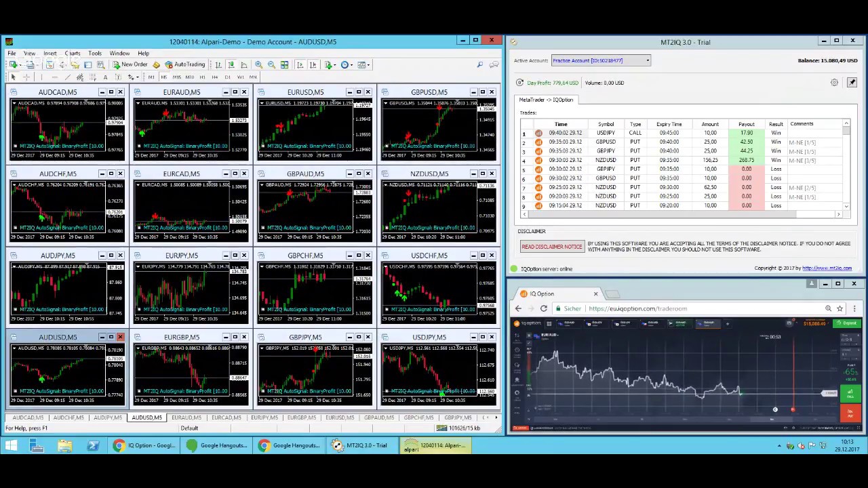Screen dimensions: 868x488
Task: Click Symbol column header in trades table
Action: click(x=606, y=124)
